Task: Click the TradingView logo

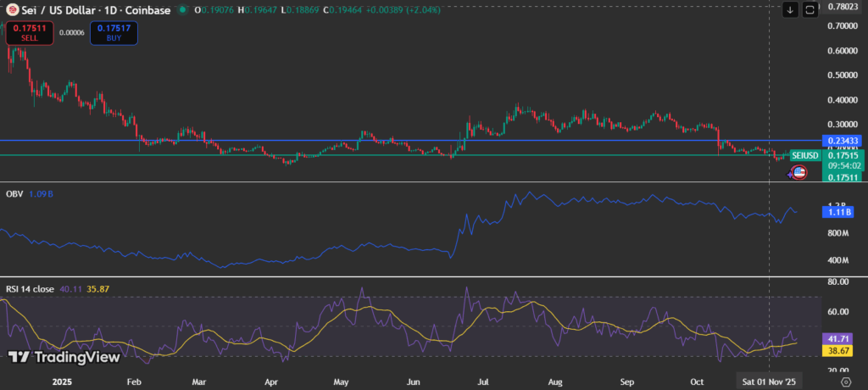Action: point(64,357)
